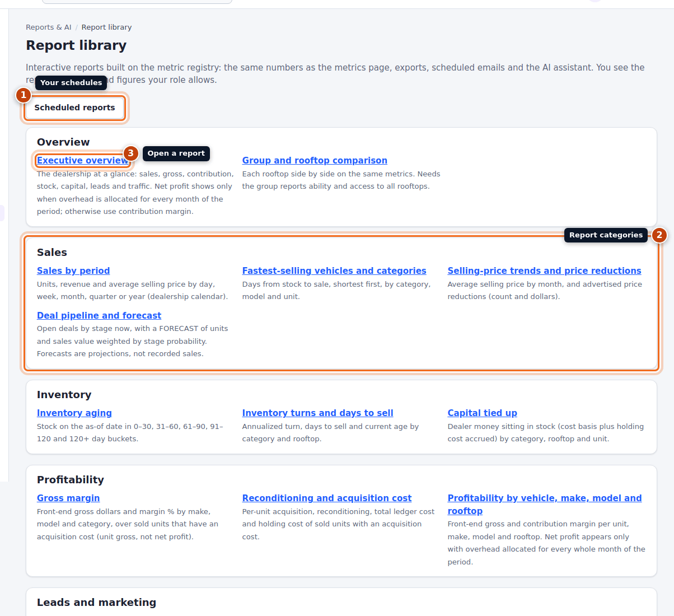
Task: Open Reconditioning and acquisition cost report
Action: click(327, 498)
